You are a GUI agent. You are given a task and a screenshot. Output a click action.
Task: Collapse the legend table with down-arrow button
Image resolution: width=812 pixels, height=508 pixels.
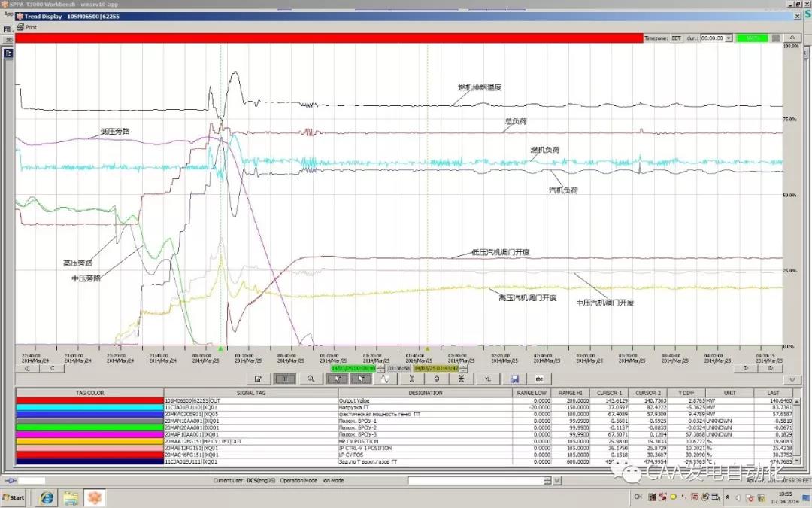(791, 379)
